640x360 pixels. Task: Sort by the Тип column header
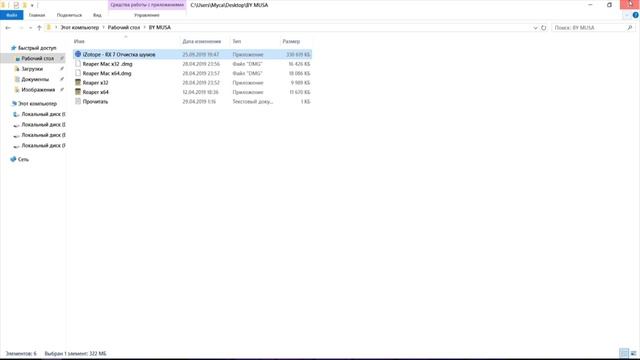point(237,41)
